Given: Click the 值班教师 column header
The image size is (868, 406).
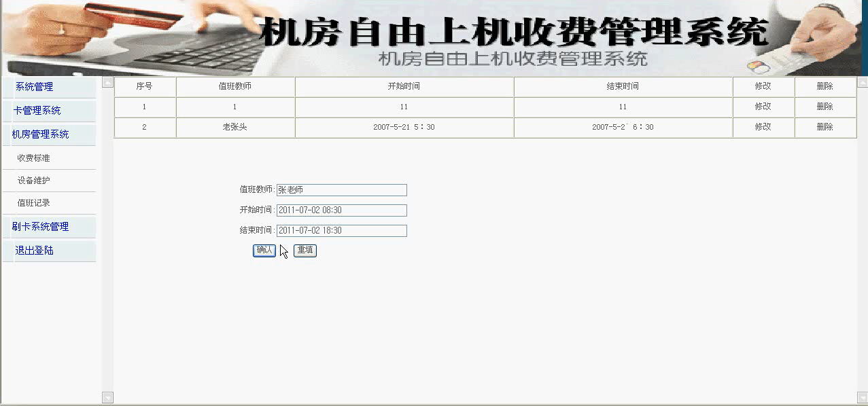Looking at the screenshot, I should pyautogui.click(x=235, y=87).
